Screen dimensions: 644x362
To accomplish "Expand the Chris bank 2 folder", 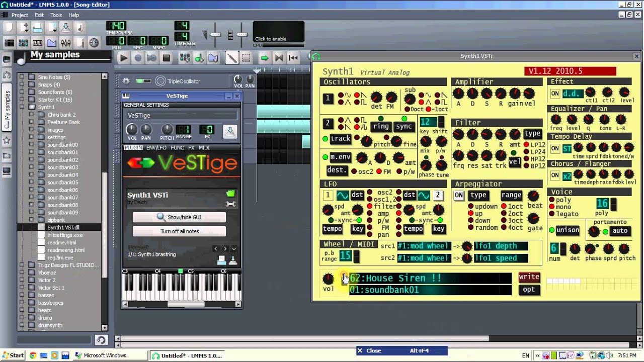I will 31,115.
